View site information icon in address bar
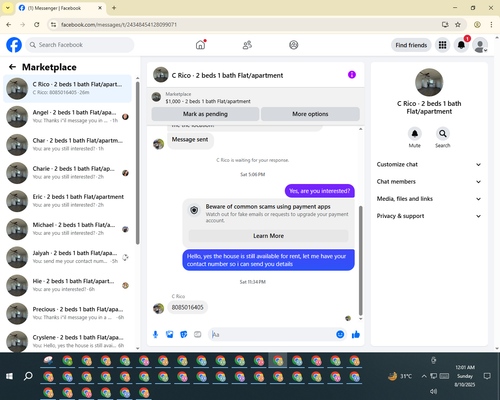This screenshot has height=400, width=500. (x=53, y=25)
